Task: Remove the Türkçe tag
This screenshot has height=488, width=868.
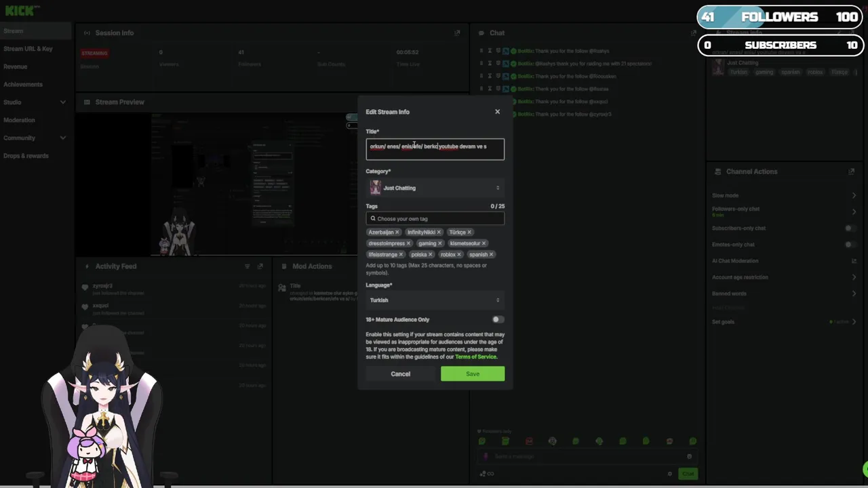Action: click(469, 232)
